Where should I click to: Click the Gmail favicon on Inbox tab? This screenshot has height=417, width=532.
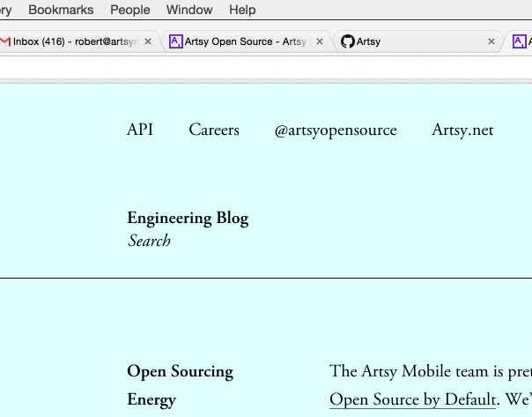tap(5, 41)
